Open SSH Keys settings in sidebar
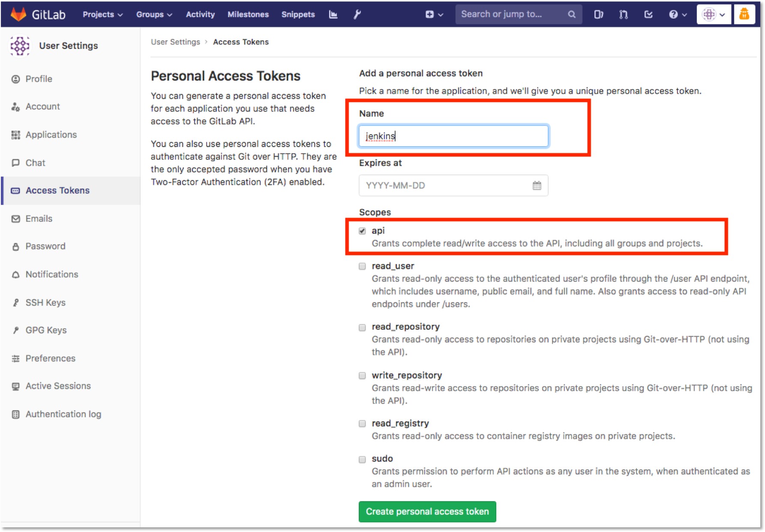The height and width of the screenshot is (532, 765). [45, 302]
